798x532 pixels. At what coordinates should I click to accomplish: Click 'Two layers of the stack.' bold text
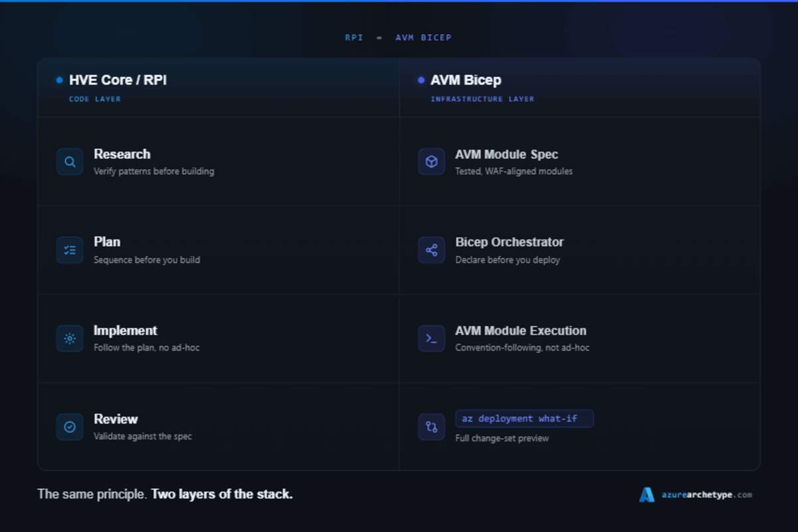coord(222,495)
